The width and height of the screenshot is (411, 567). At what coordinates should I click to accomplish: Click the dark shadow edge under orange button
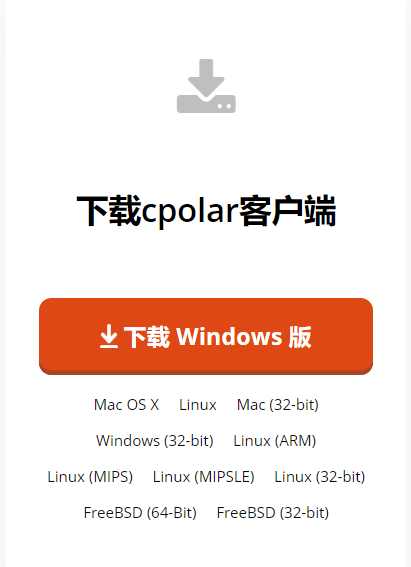point(206,372)
